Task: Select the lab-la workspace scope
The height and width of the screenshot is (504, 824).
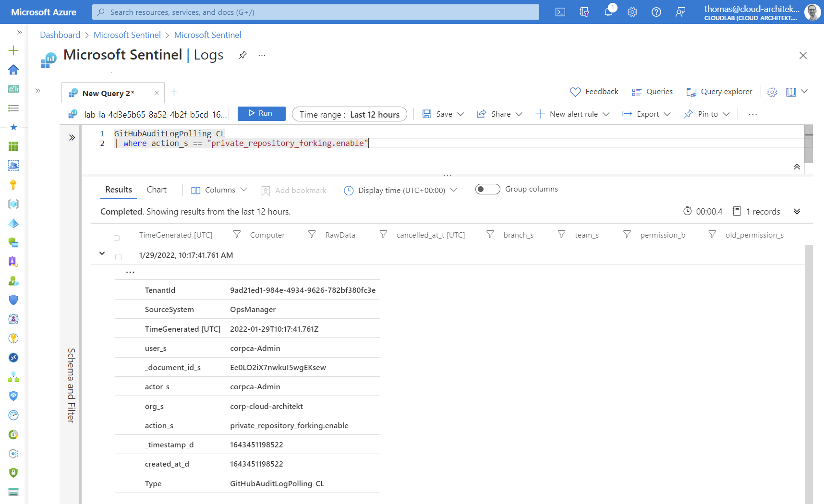Action: (x=148, y=114)
